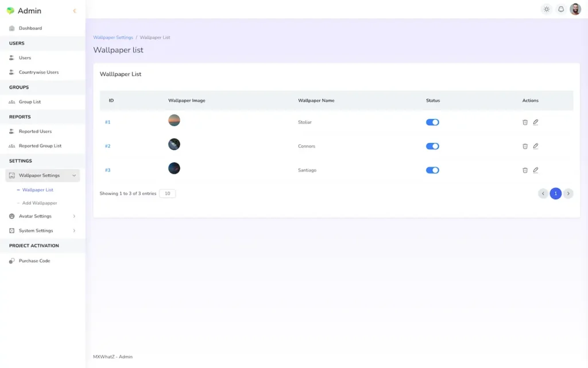Open wallpaper ID #2 link

107,146
